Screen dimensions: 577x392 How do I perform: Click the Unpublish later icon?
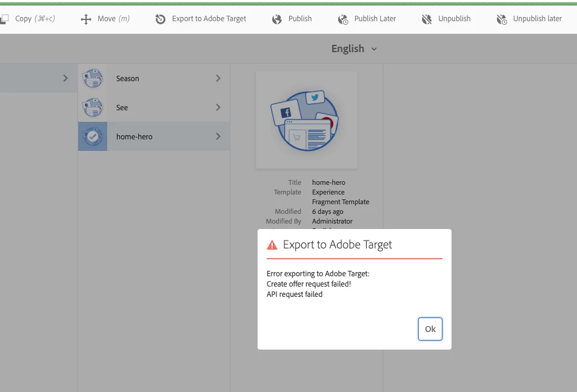(502, 19)
